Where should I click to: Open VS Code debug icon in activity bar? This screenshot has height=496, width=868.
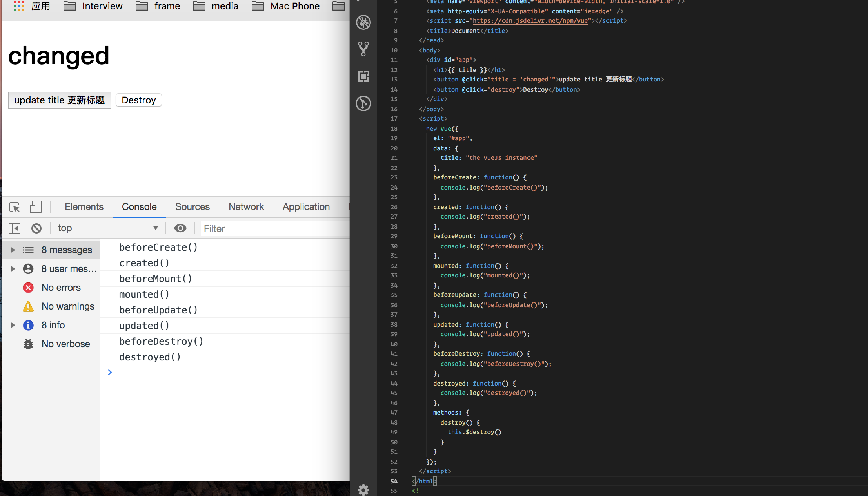point(363,22)
